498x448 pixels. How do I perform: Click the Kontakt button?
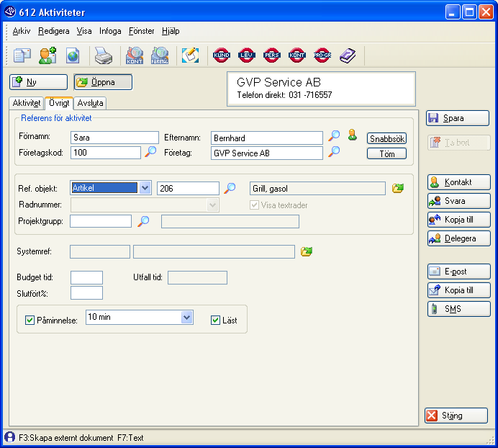(x=458, y=182)
